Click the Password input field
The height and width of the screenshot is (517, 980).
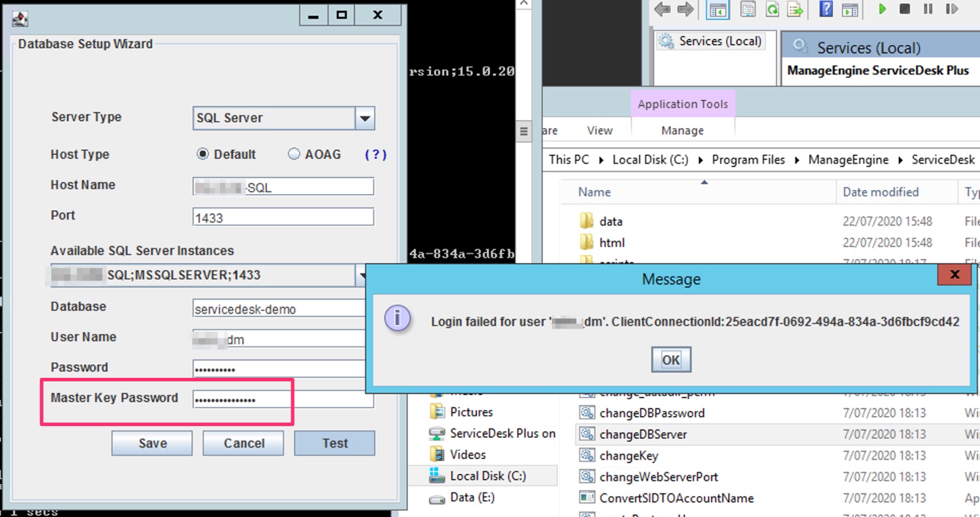(x=279, y=369)
